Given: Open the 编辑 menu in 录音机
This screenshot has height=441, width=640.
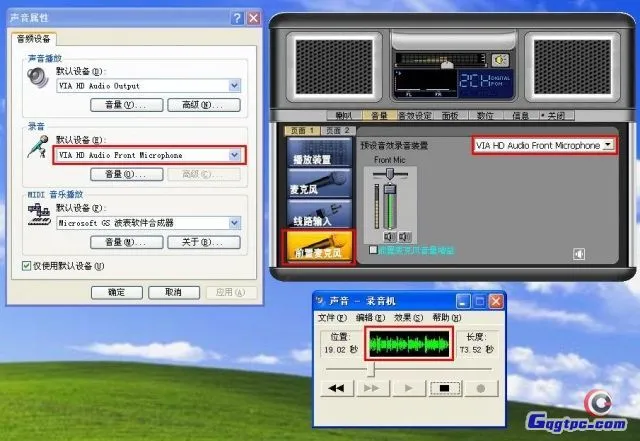Looking at the screenshot, I should [x=370, y=318].
